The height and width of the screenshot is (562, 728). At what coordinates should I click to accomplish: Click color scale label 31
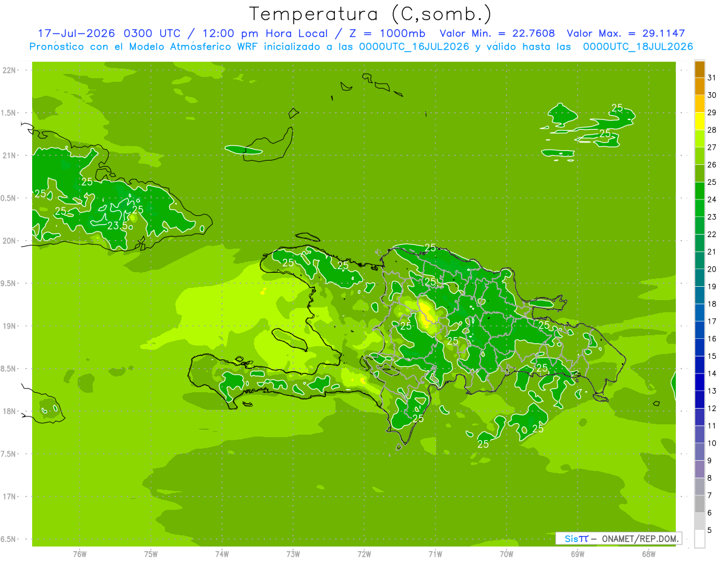[x=712, y=78]
